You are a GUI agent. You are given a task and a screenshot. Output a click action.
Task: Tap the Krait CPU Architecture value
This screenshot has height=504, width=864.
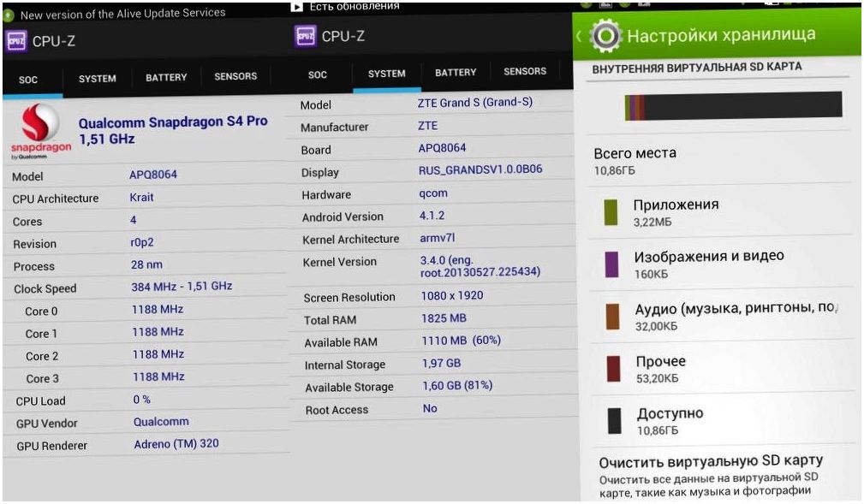[x=141, y=197]
